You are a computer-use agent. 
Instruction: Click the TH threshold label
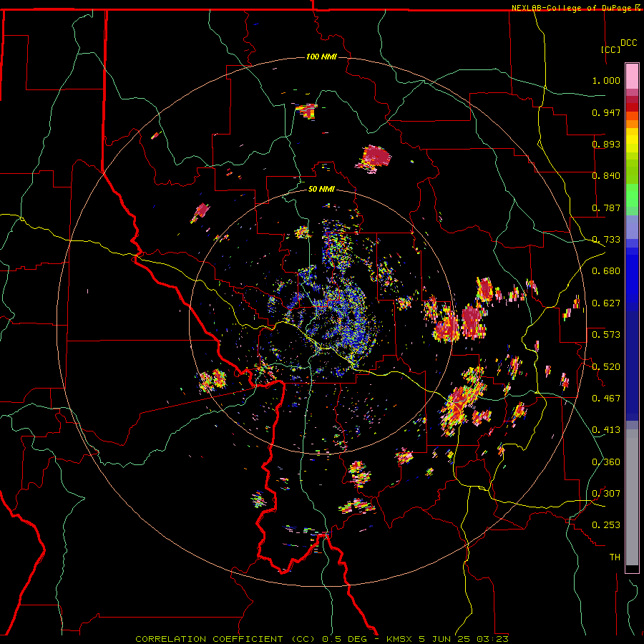coord(615,557)
